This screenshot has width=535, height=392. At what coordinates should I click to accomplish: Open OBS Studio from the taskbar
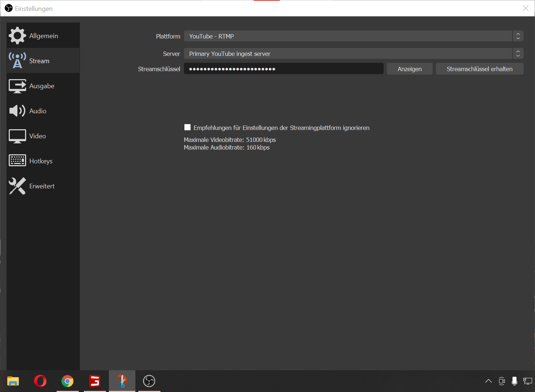click(x=149, y=381)
